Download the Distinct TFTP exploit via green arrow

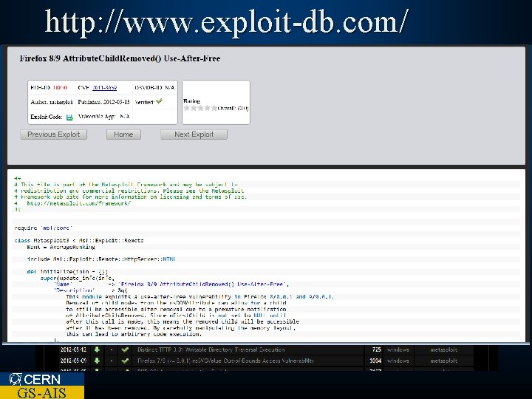(97, 349)
